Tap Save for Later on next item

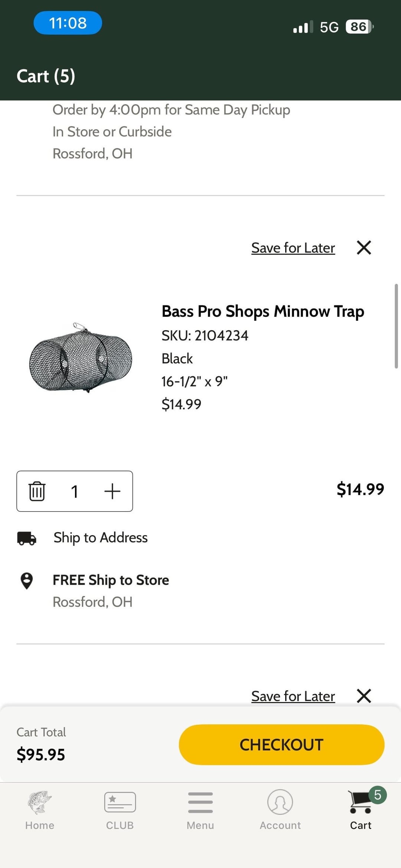[293, 696]
